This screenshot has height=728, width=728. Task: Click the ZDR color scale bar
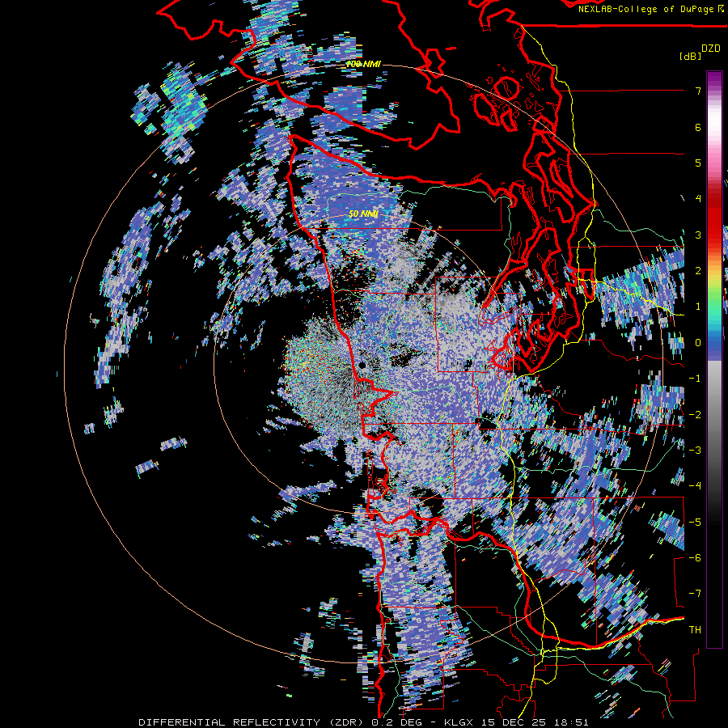pos(714,359)
